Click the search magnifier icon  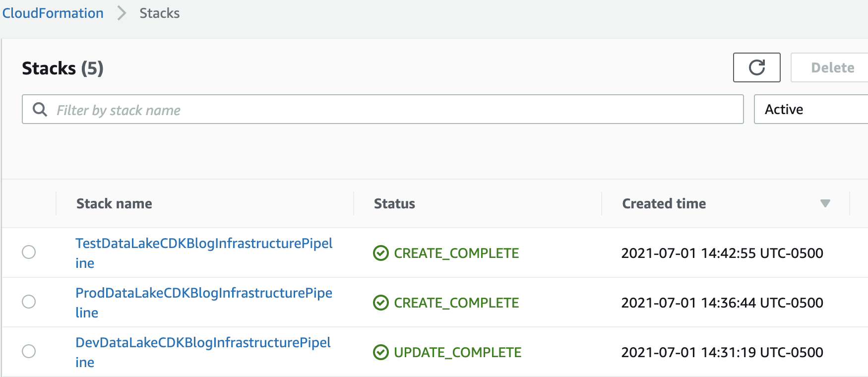click(40, 110)
